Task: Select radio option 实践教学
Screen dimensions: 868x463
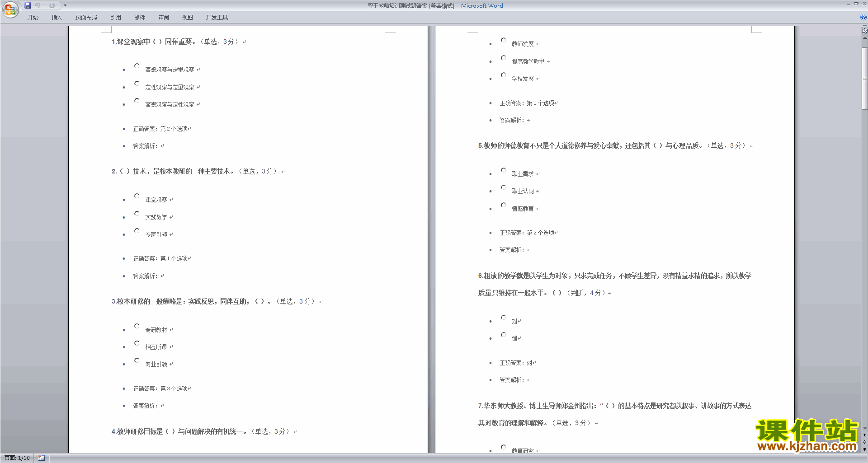Action: tap(137, 214)
